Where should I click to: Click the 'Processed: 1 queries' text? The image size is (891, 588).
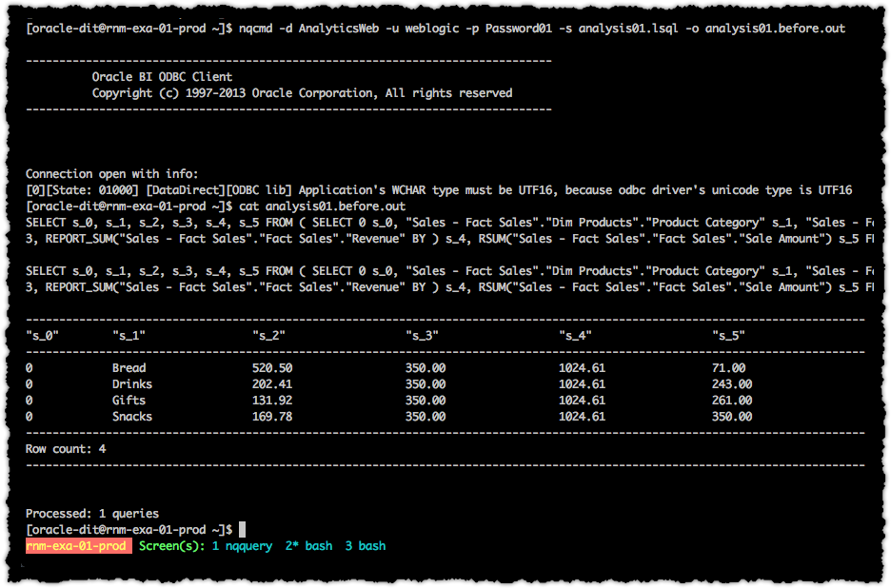92,513
